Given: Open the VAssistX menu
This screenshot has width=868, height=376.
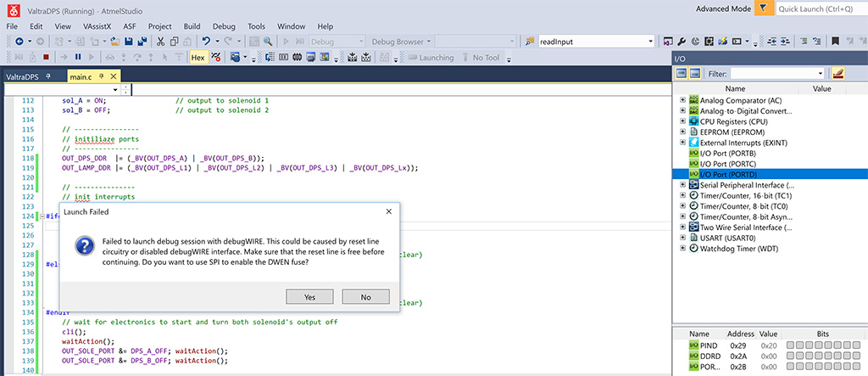Looking at the screenshot, I should click(x=95, y=26).
